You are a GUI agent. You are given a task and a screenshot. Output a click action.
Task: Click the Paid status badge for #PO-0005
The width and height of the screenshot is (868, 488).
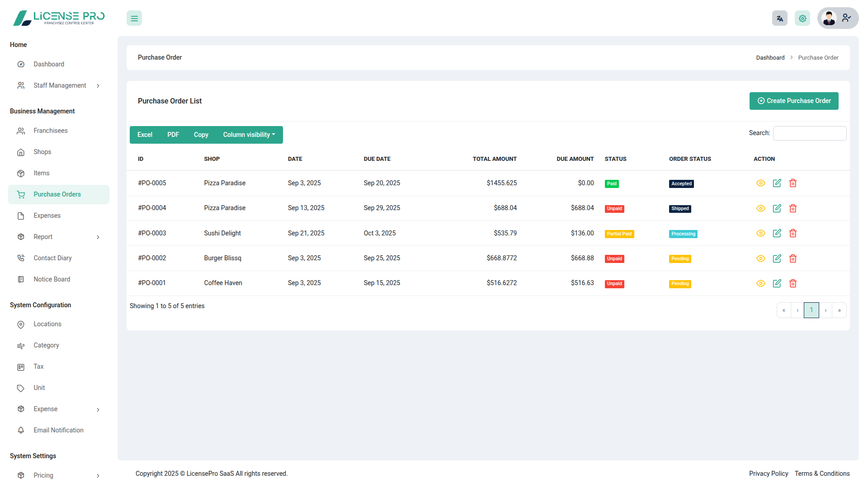coord(611,184)
